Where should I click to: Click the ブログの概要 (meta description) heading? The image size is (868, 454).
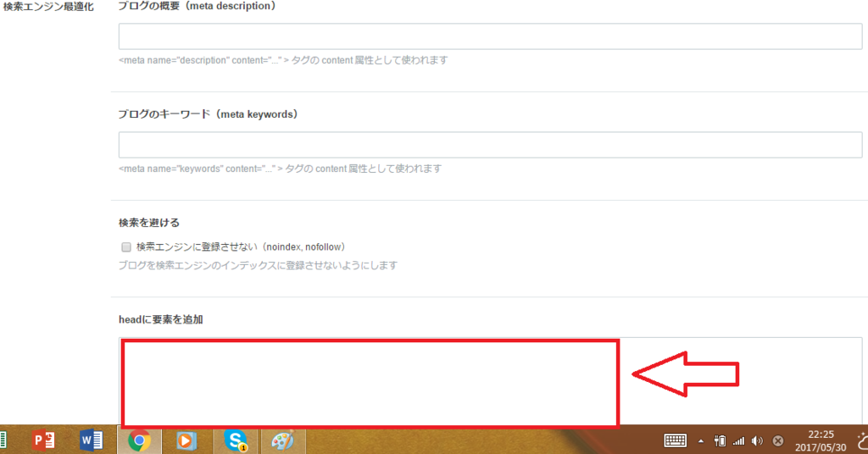point(197,6)
